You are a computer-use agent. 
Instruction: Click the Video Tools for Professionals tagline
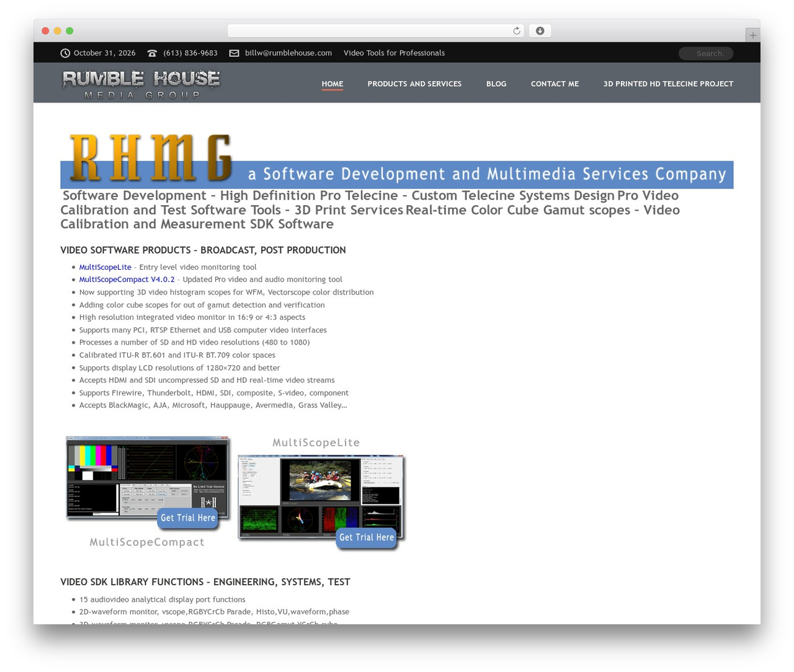click(394, 53)
